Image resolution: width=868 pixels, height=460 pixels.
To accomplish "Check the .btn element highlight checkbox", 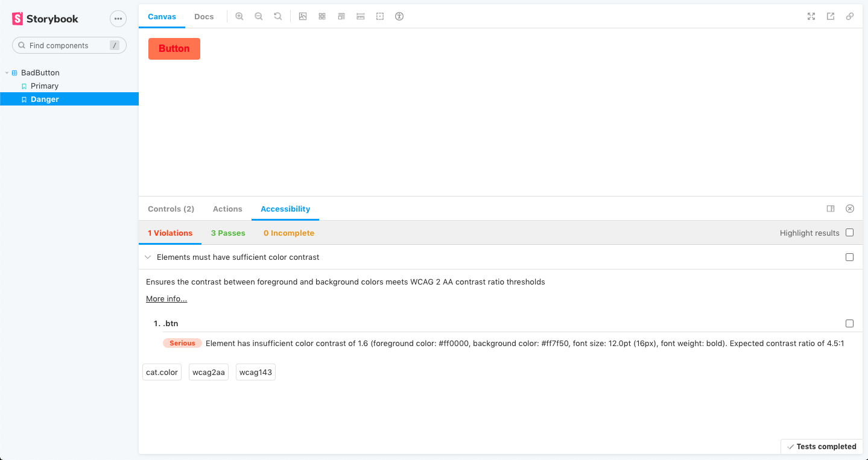I will (x=850, y=324).
